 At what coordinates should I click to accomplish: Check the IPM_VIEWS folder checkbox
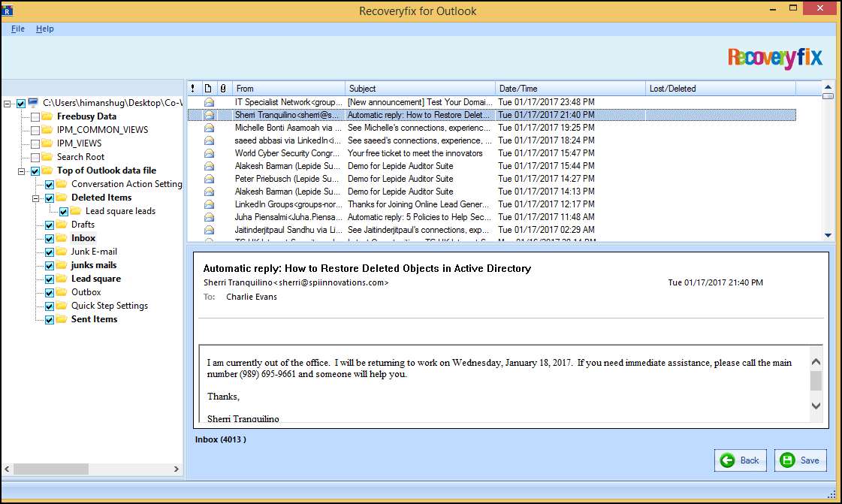click(x=35, y=144)
